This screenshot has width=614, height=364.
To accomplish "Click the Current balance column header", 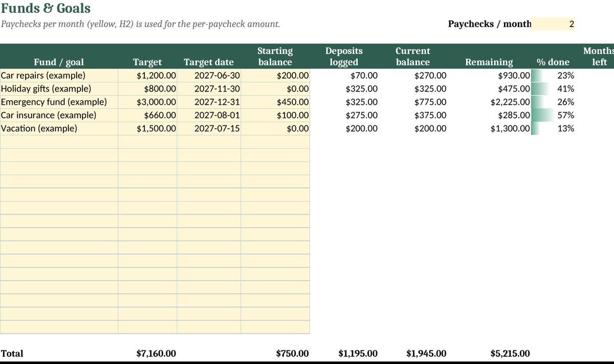I will click(412, 57).
